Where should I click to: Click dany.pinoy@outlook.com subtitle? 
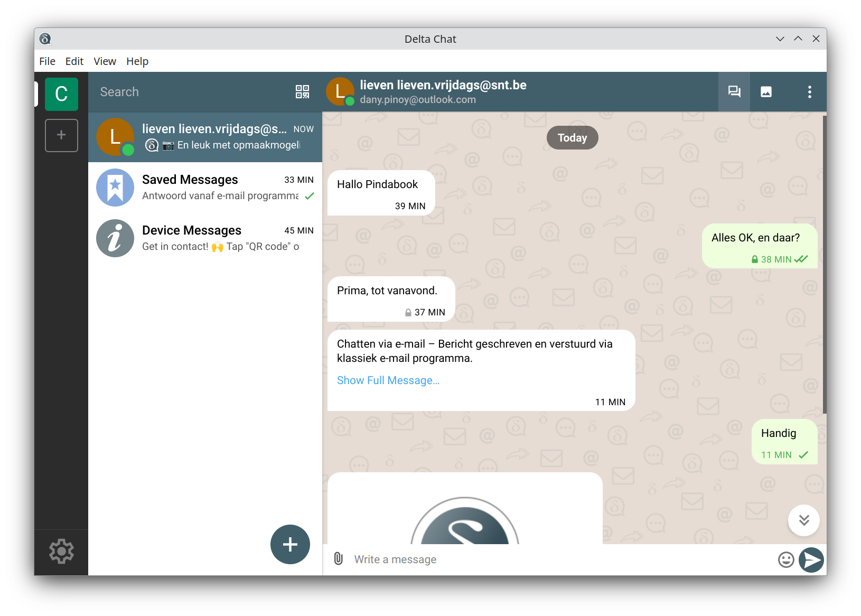418,100
